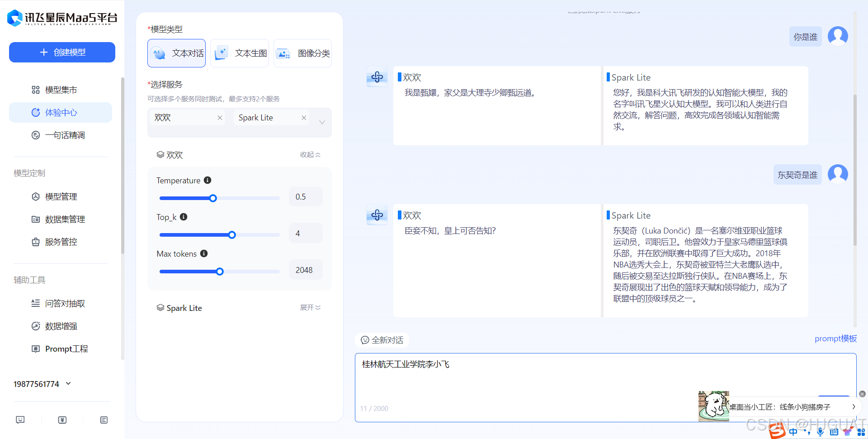Click the Spark Lite layers icon
The image size is (868, 439).
coord(160,308)
